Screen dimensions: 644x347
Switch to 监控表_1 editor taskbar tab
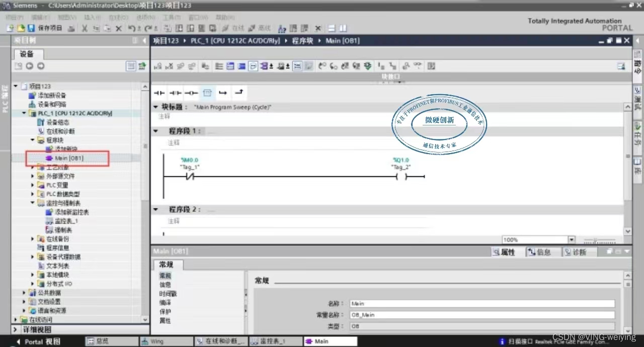(x=275, y=341)
